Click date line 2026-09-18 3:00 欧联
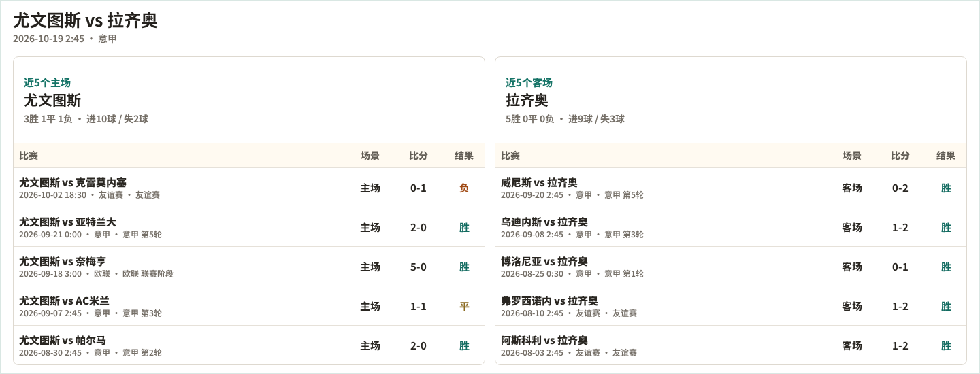Screen dimensions: 980x374 pos(96,274)
